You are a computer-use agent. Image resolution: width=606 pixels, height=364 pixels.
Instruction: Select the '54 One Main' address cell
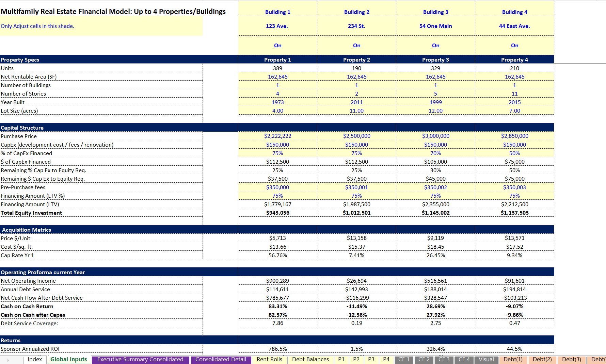tap(435, 26)
